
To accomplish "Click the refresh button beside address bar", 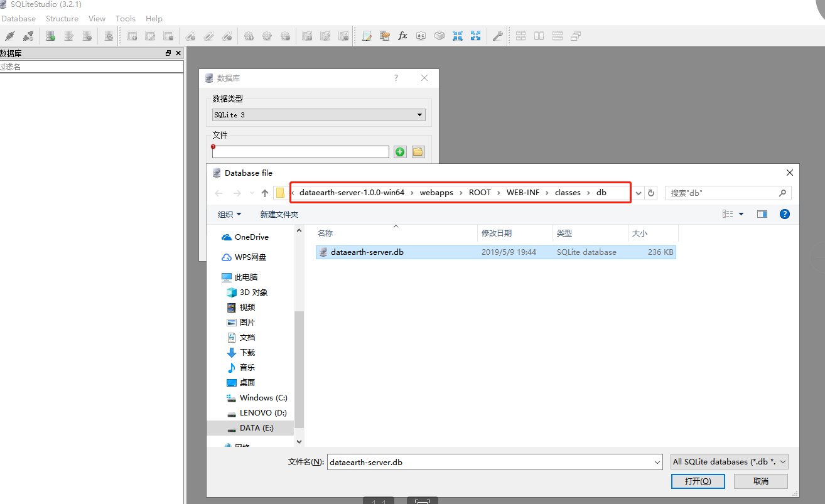I will pyautogui.click(x=652, y=193).
